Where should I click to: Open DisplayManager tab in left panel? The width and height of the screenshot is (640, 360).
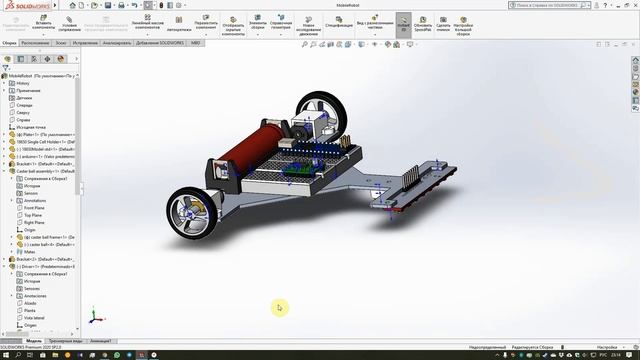click(61, 59)
